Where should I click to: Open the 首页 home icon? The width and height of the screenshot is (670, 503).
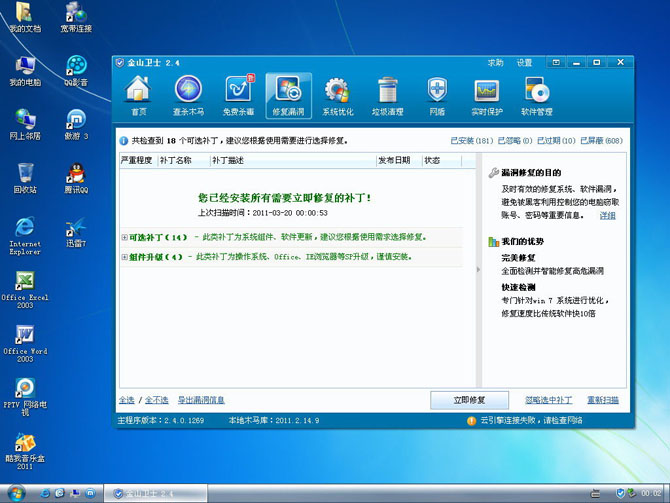[138, 96]
